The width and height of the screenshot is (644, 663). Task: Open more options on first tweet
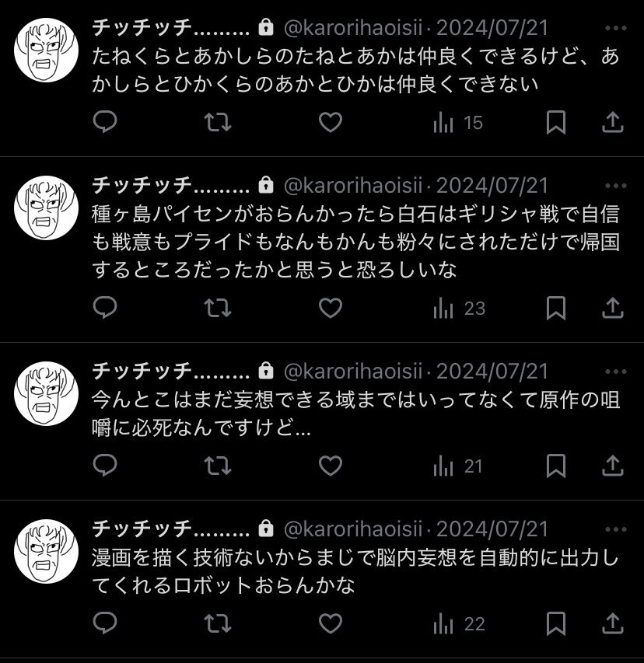click(x=615, y=28)
